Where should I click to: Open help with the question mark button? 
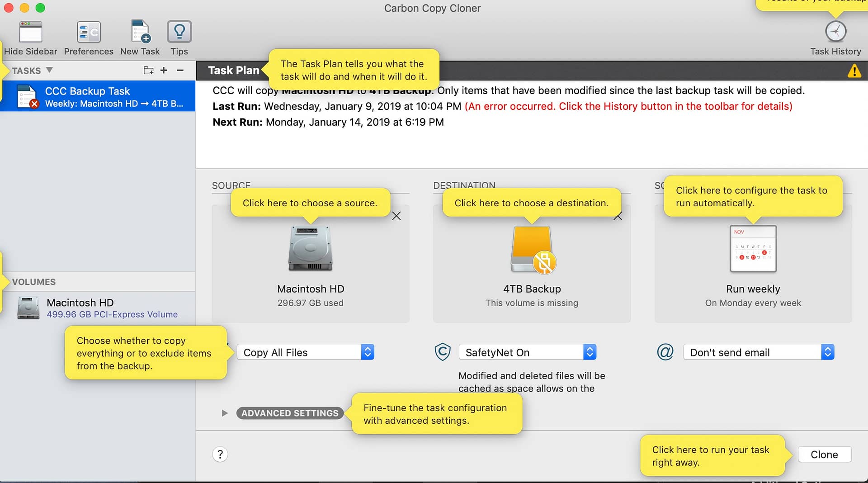pos(220,454)
